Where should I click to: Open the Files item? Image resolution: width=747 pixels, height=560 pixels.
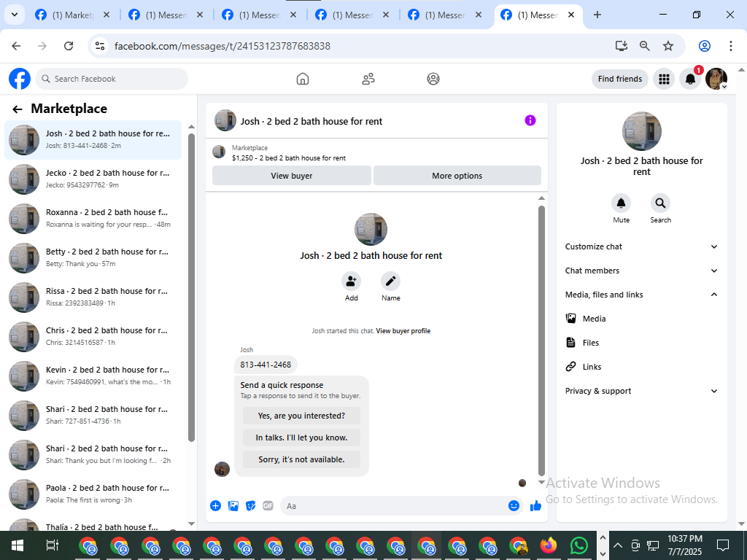point(641,343)
